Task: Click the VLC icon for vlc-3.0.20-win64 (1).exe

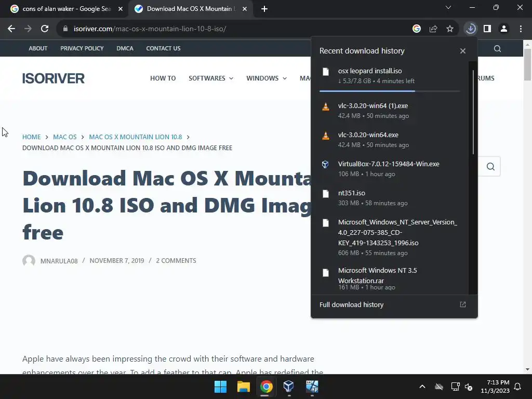Action: click(x=325, y=107)
